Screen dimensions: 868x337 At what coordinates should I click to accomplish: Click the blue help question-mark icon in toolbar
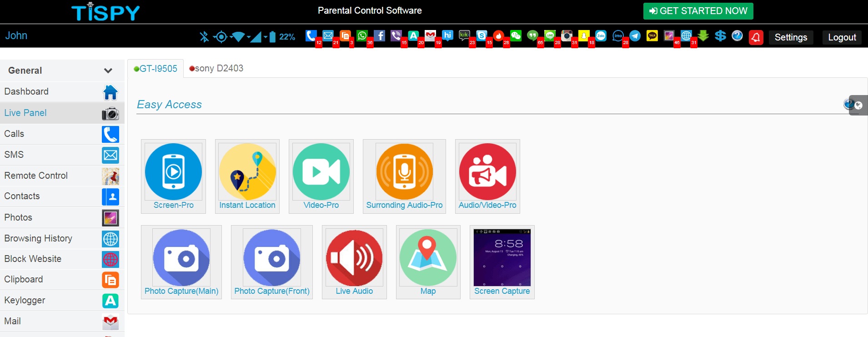click(737, 35)
